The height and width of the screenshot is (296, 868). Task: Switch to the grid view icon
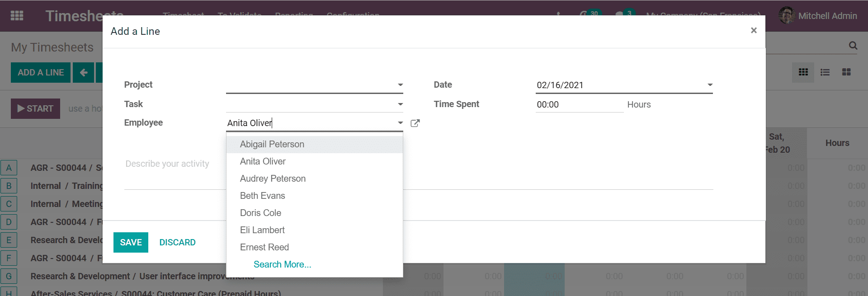pos(803,72)
